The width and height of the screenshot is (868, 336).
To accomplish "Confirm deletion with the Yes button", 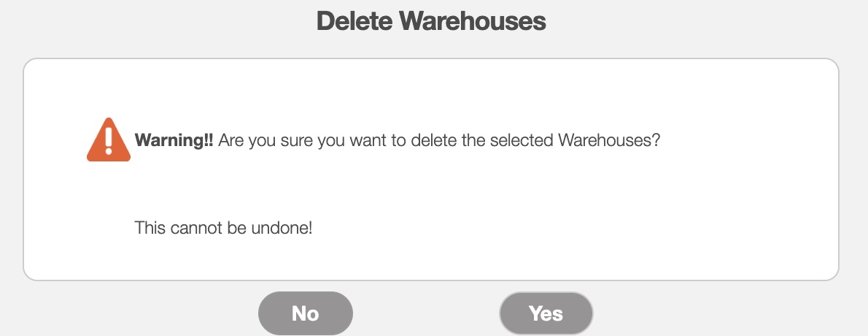I will pos(546,313).
